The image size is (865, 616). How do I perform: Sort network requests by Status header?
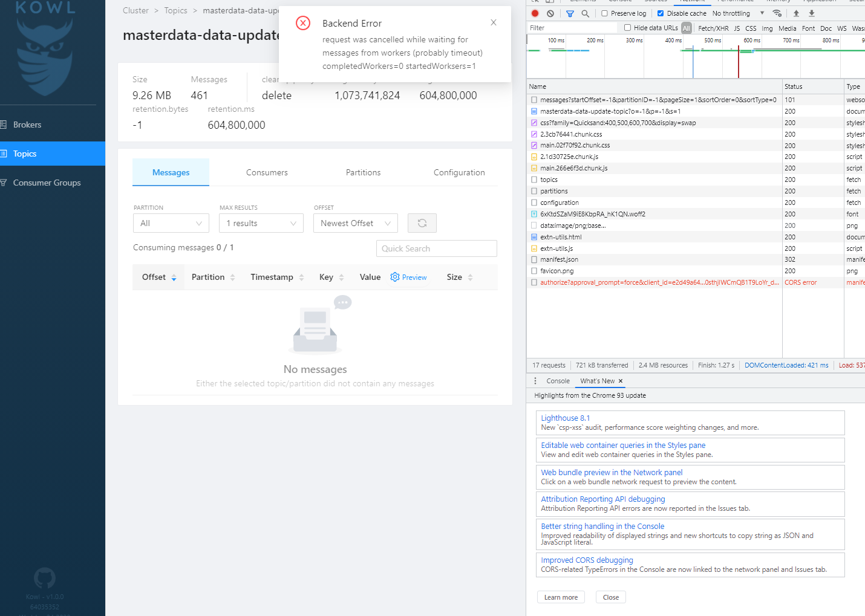813,86
